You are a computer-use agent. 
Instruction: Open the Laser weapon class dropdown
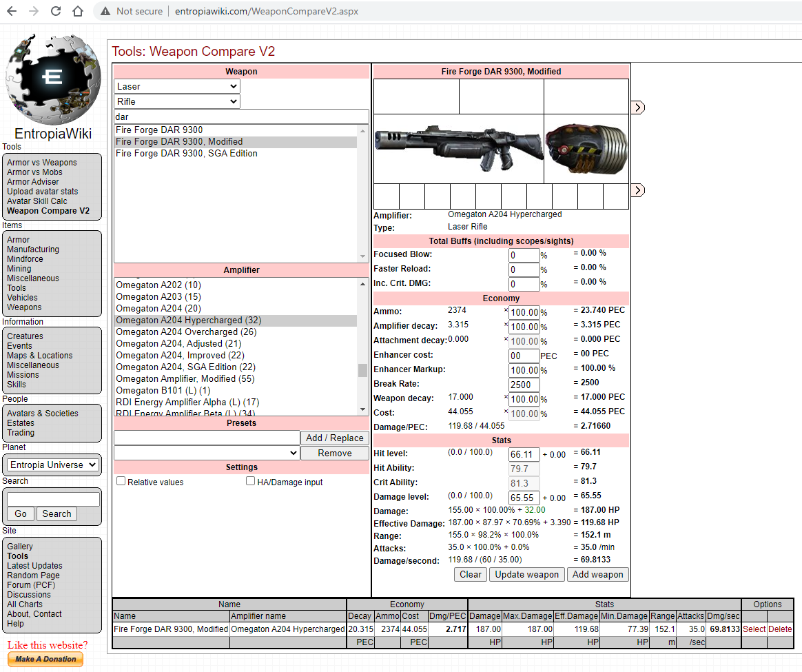click(x=177, y=86)
